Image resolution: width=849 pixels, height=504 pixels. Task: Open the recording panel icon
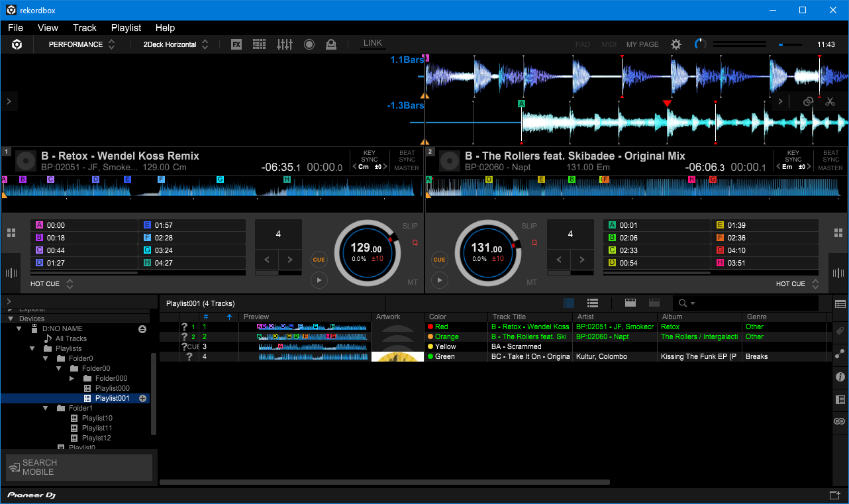coord(309,44)
